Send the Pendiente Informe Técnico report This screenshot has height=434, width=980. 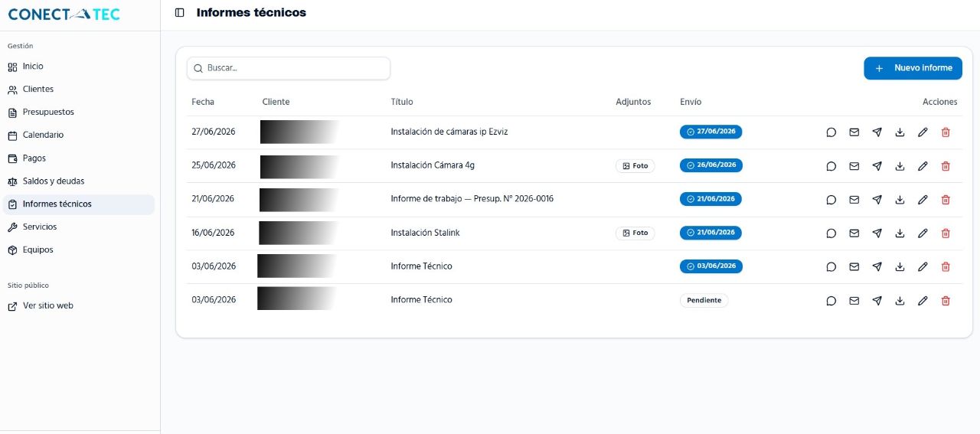click(877, 301)
